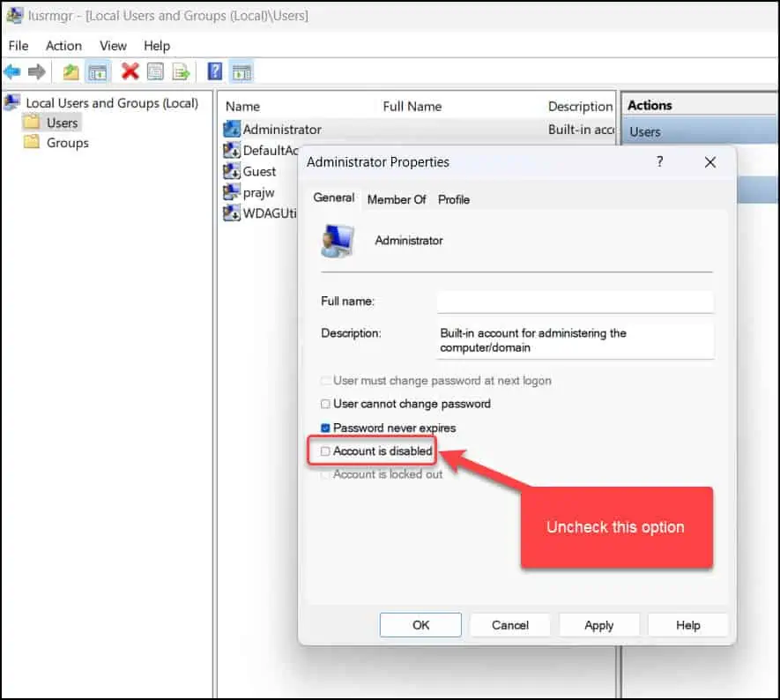Select Users in the console tree
Image resolution: width=780 pixels, height=700 pixels.
click(x=63, y=123)
